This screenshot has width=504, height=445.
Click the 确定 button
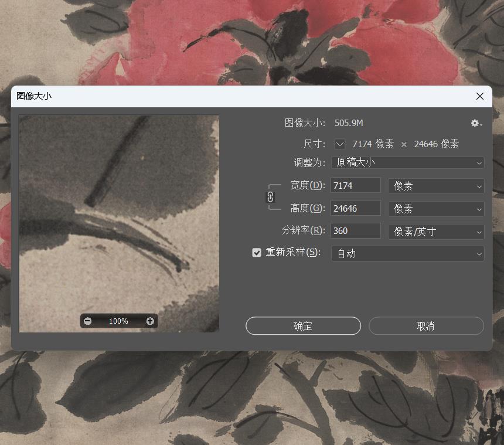(x=303, y=326)
